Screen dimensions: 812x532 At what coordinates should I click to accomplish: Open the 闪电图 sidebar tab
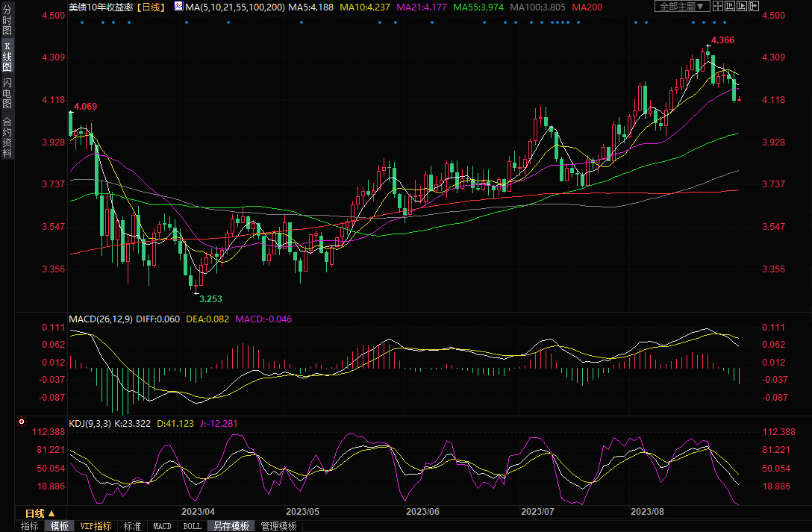coord(7,92)
